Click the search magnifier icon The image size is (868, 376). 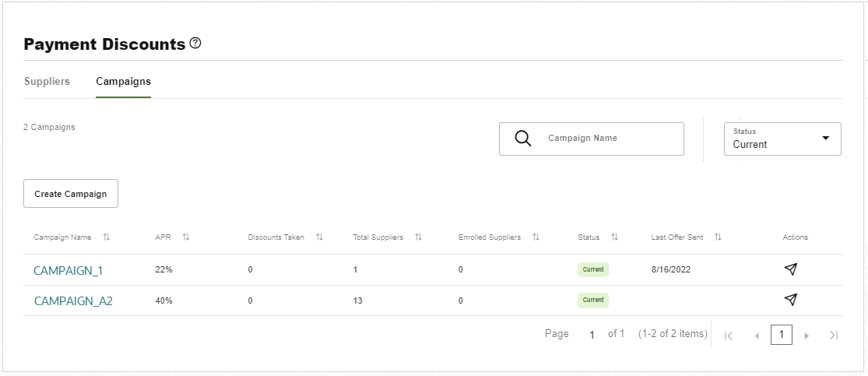523,139
